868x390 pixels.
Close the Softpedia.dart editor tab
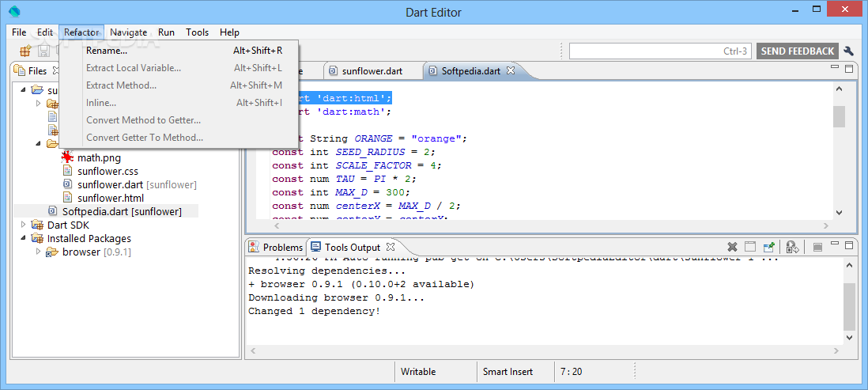pyautogui.click(x=511, y=70)
